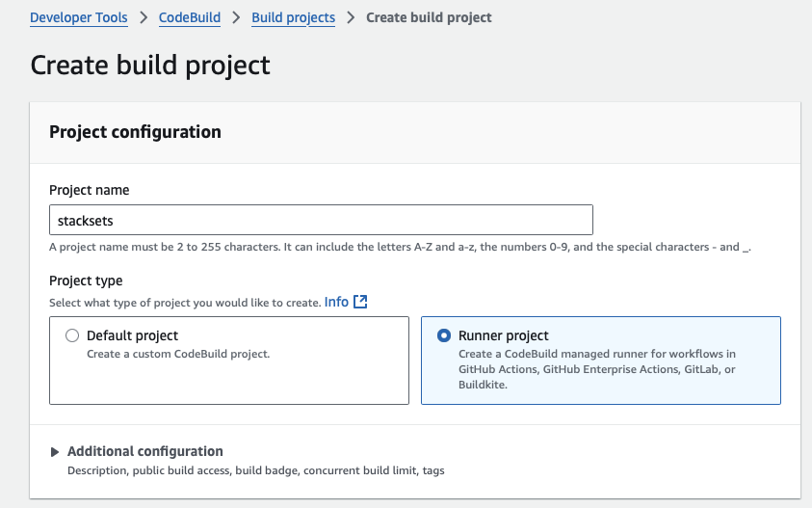Click the breadcrumb chevron after CodeBuild
Viewport: 812px width, 508px height.
coord(236,17)
